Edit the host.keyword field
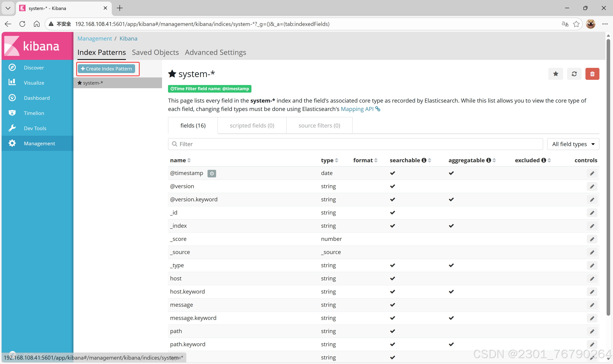613x364 pixels. pos(592,292)
